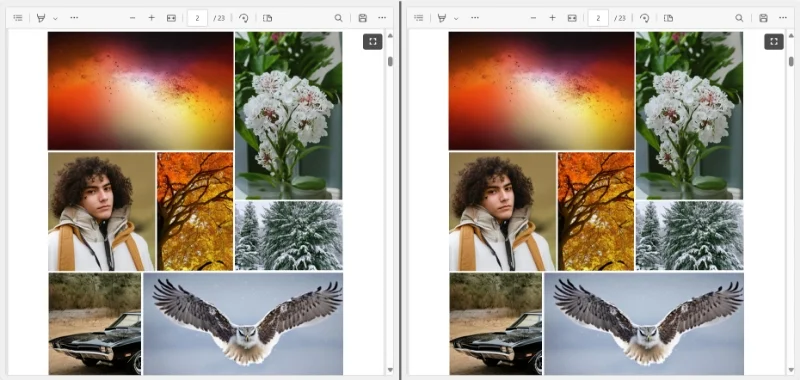Image resolution: width=800 pixels, height=380 pixels.
Task: Click the flying owl image in left viewer
Action: [x=243, y=323]
